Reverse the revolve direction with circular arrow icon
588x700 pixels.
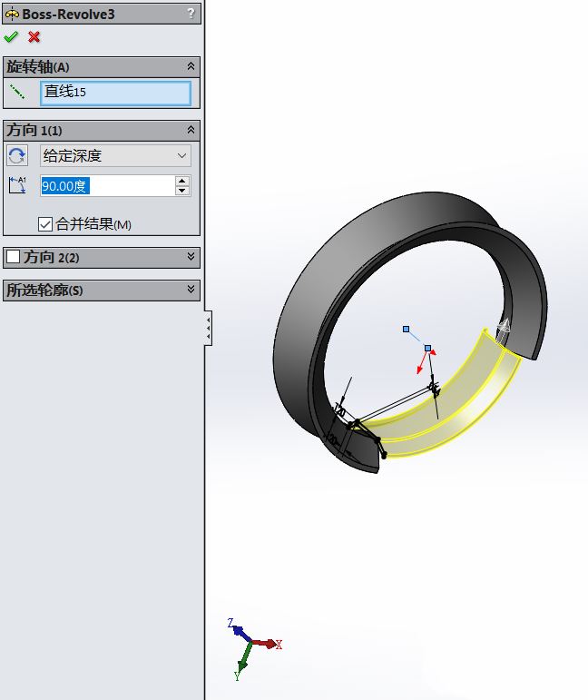(17, 155)
